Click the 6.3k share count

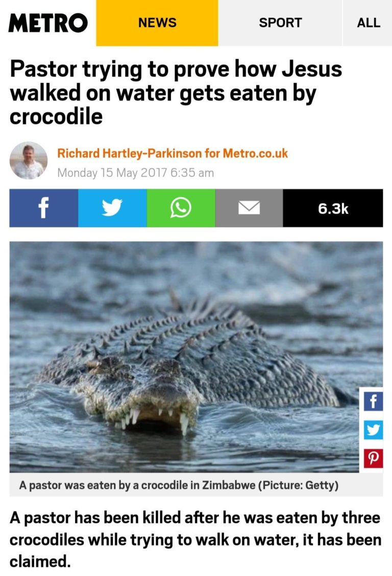coord(333,208)
